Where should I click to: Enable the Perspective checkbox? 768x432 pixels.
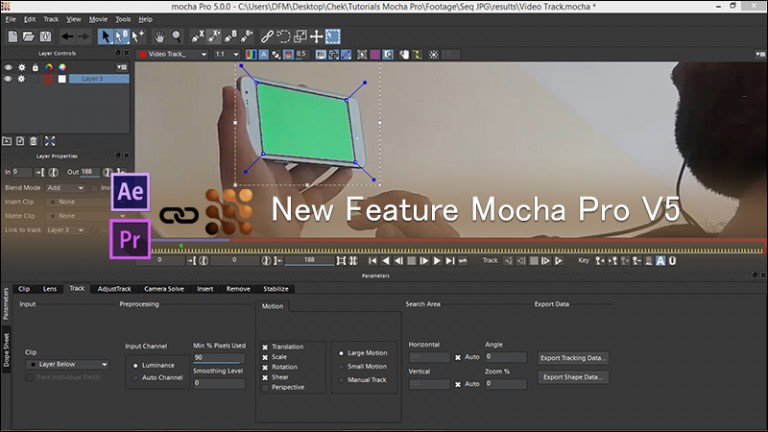point(265,388)
